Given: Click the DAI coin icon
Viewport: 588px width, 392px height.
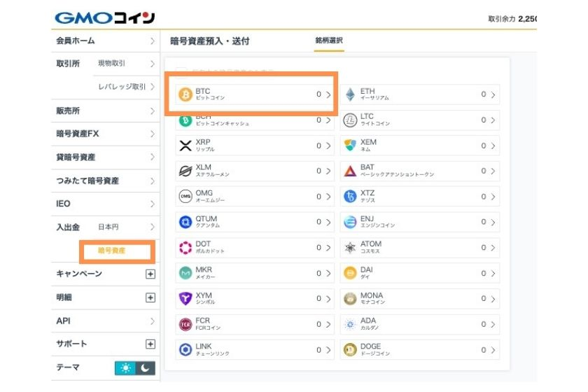Looking at the screenshot, I should tap(350, 273).
